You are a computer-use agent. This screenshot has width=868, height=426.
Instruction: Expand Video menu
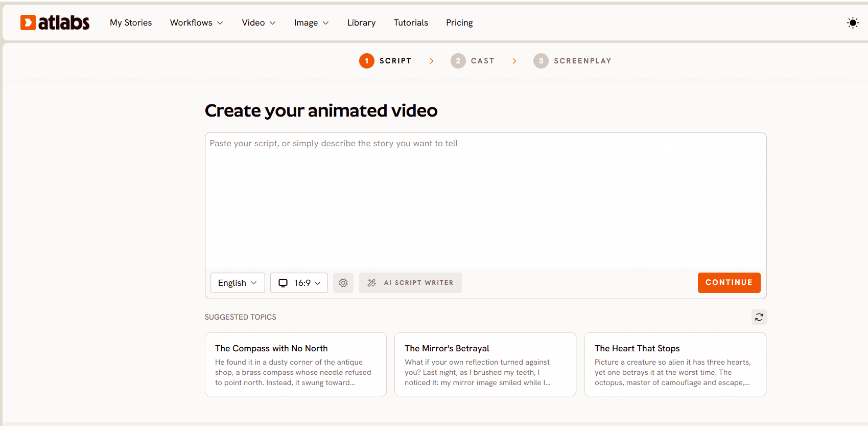[x=259, y=23]
